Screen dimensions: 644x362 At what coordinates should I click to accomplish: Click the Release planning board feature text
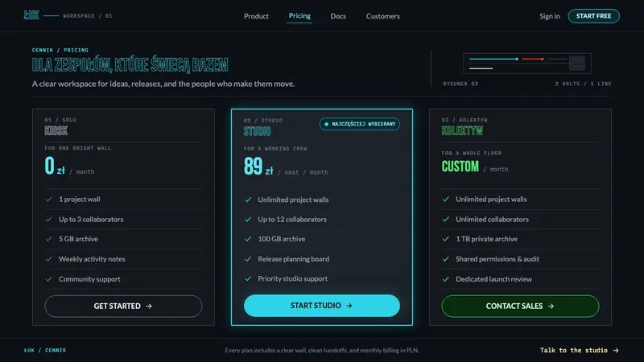293,259
